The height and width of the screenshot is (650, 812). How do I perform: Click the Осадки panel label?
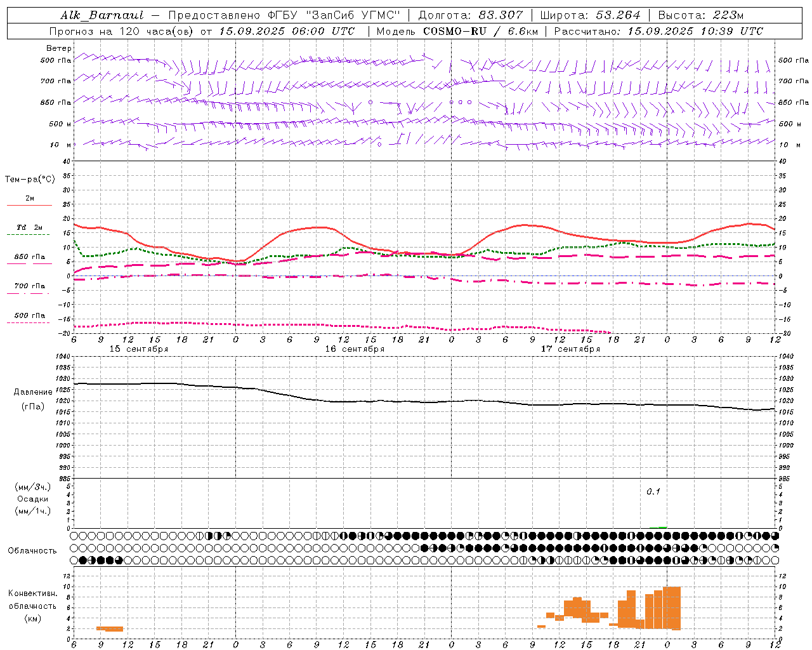tap(33, 499)
